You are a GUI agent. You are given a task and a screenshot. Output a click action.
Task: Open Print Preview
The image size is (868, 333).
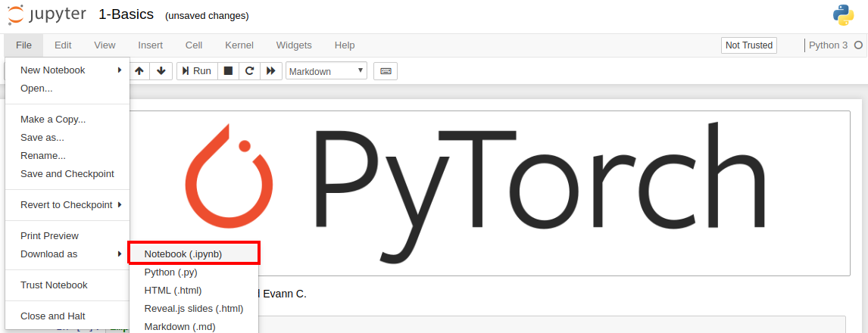click(67, 235)
